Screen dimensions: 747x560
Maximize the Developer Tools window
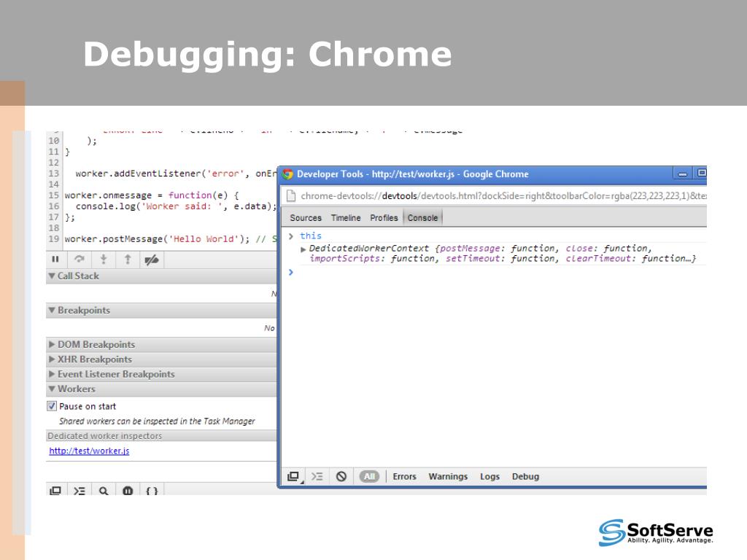click(701, 174)
